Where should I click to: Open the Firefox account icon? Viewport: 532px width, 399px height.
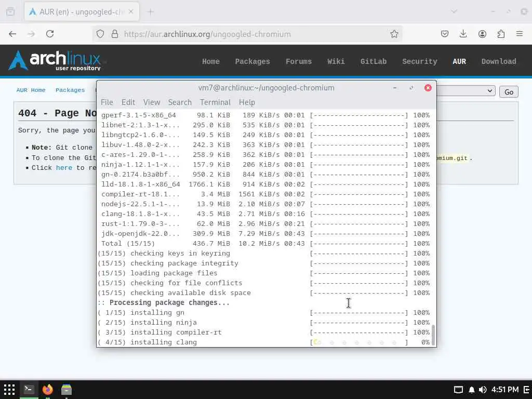pos(482,34)
